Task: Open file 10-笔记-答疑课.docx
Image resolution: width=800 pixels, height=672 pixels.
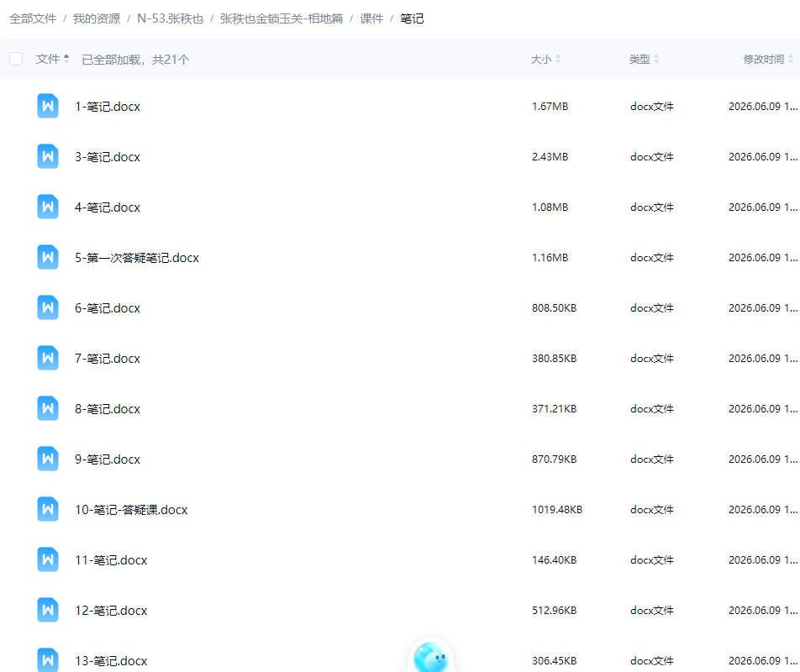Action: 131,511
